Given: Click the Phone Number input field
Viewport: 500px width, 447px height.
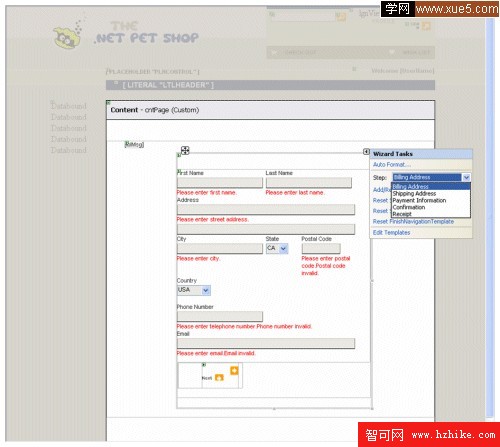Looking at the screenshot, I should tap(220, 316).
